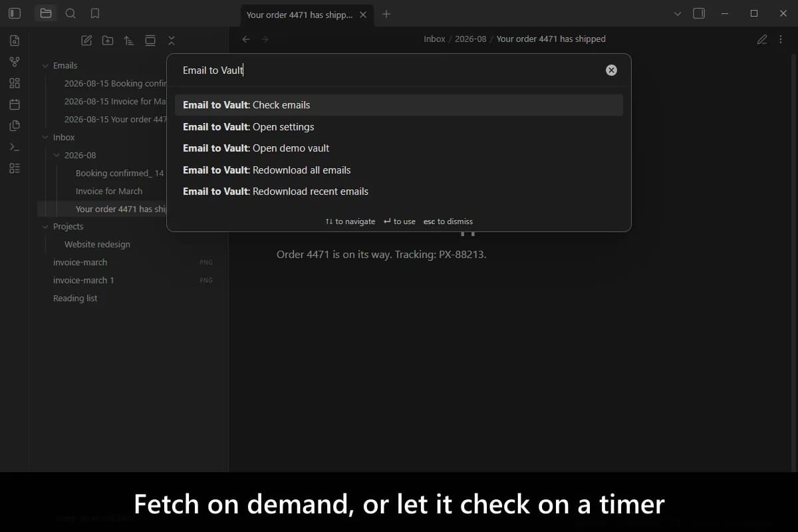Open the canvas grid icon in ribbon

(15, 83)
